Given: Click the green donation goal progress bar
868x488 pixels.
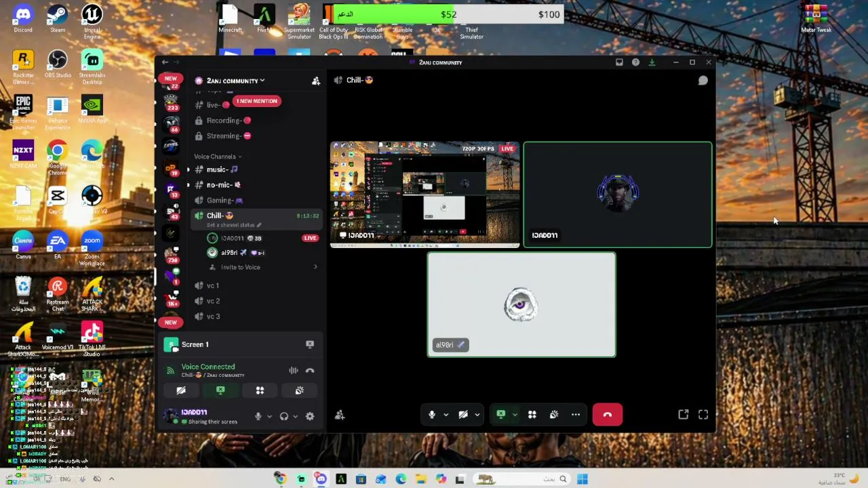Looking at the screenshot, I should (x=394, y=14).
